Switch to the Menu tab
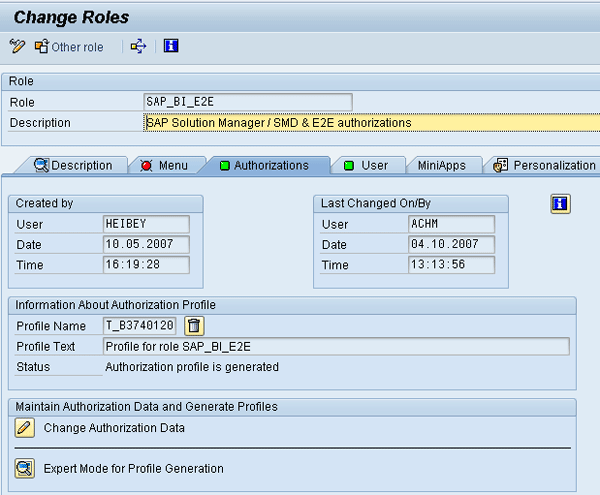The width and height of the screenshot is (600, 495). (x=165, y=165)
